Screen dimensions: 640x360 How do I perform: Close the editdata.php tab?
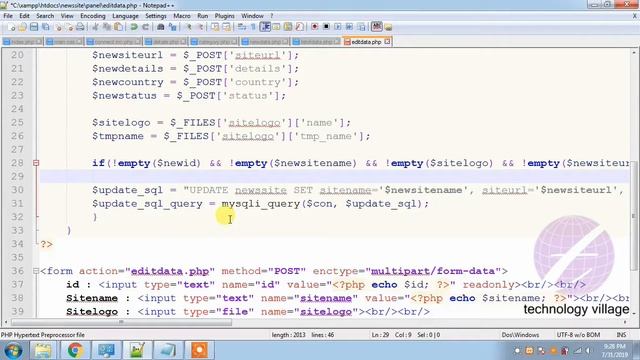[x=387, y=42]
